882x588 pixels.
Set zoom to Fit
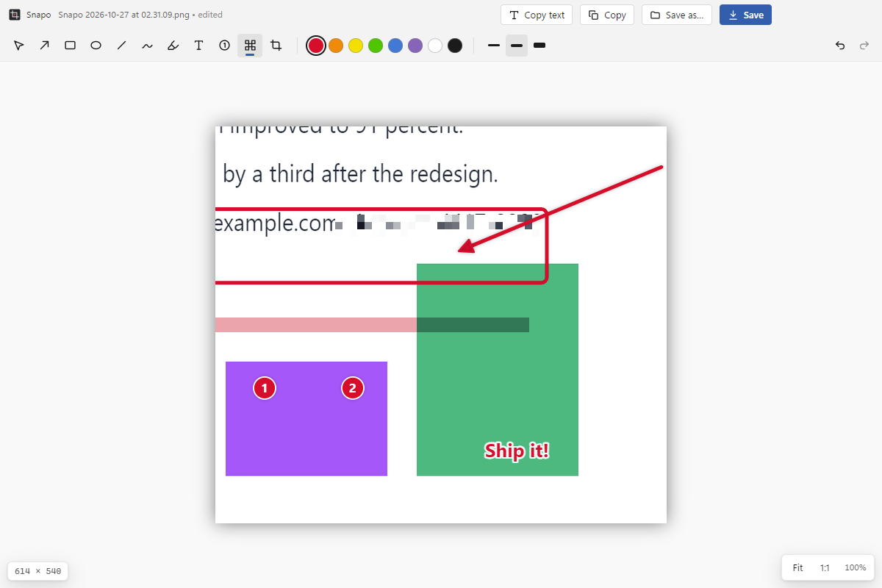point(797,567)
